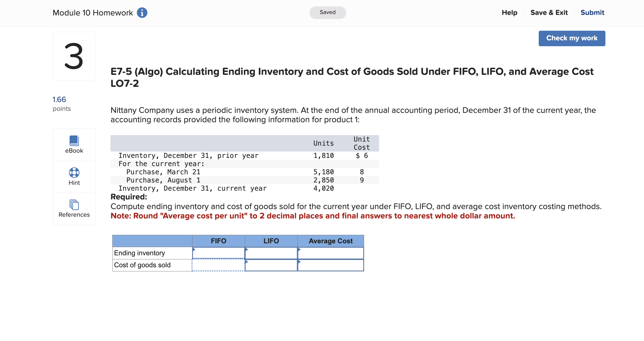Click Save & Exit
This screenshot has height=341, width=644.
[549, 13]
